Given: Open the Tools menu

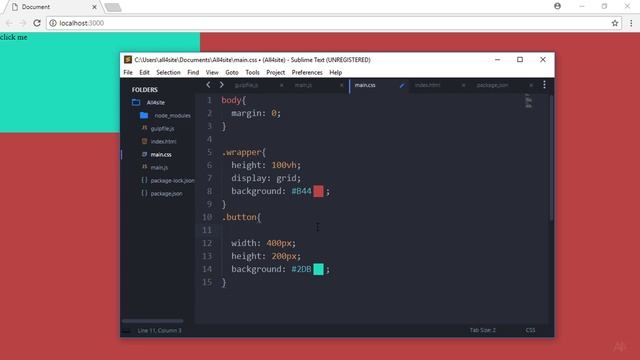Looking at the screenshot, I should pos(252,72).
